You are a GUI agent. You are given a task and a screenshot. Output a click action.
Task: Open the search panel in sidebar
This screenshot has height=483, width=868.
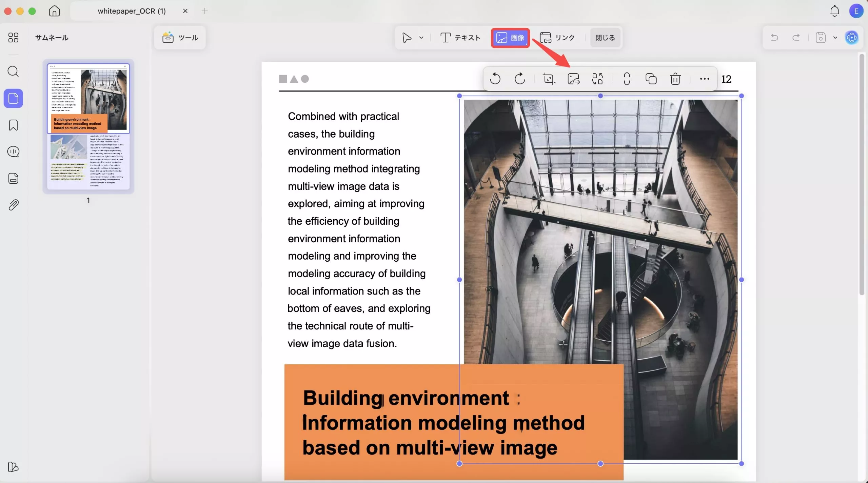pyautogui.click(x=13, y=72)
